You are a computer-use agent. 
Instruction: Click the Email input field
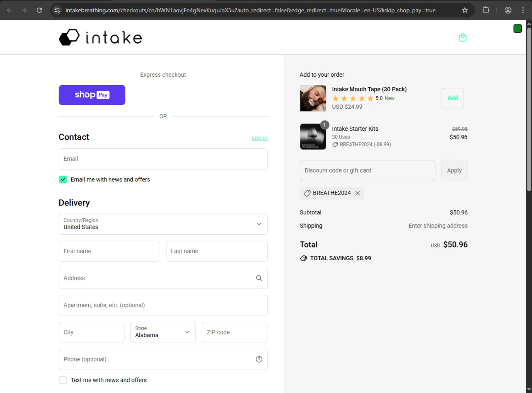click(x=163, y=159)
